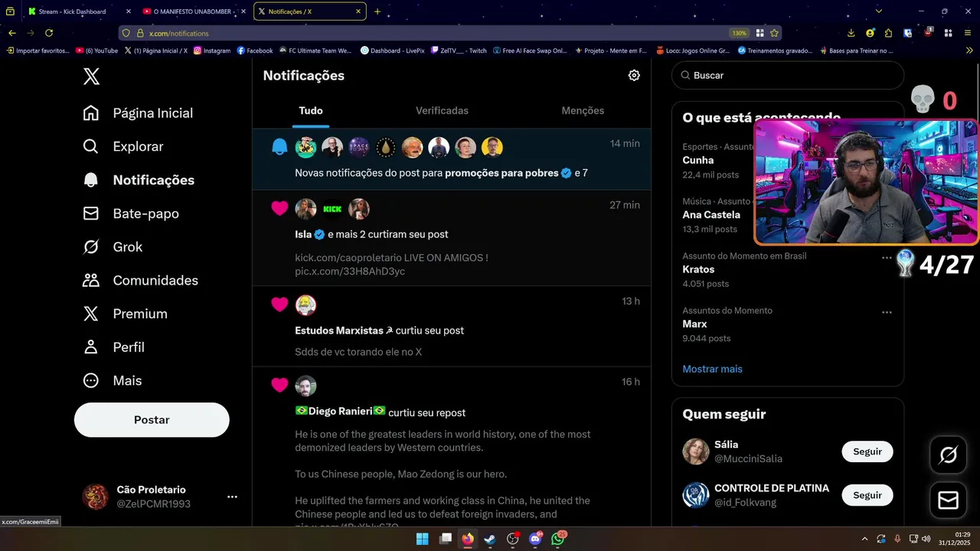Follow CONTROLE DE PLATINA with Seguir button
This screenshot has width=980, height=551.
(867, 495)
